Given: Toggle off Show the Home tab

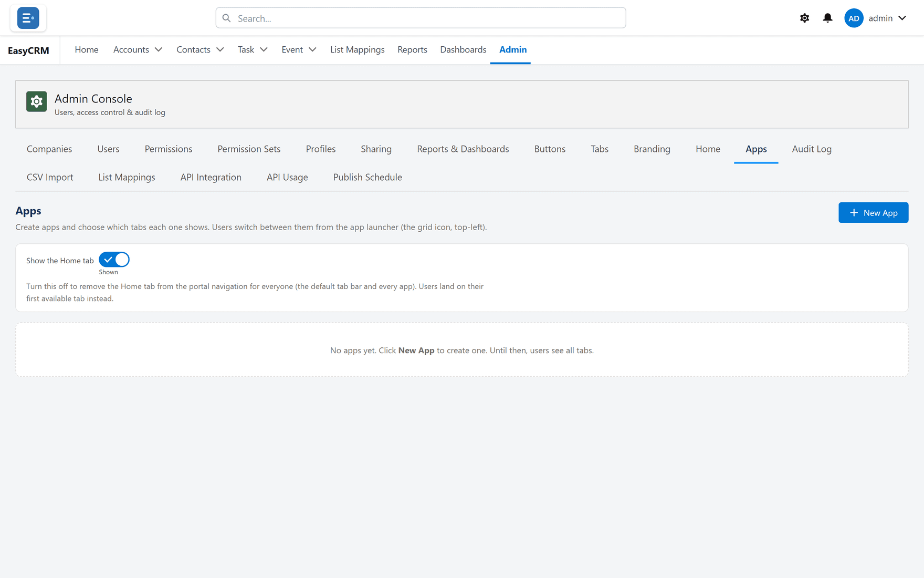Looking at the screenshot, I should [x=114, y=260].
